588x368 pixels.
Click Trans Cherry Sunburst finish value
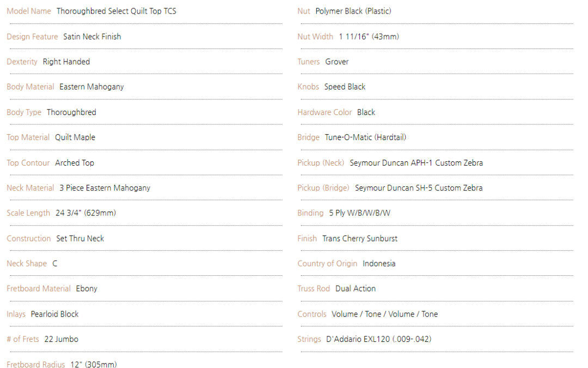click(x=360, y=238)
